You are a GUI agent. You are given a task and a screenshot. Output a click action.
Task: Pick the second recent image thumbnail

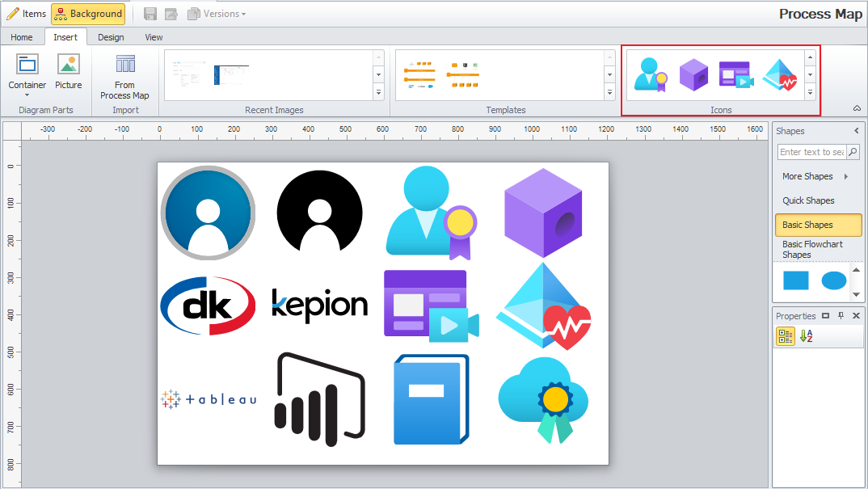click(x=231, y=74)
